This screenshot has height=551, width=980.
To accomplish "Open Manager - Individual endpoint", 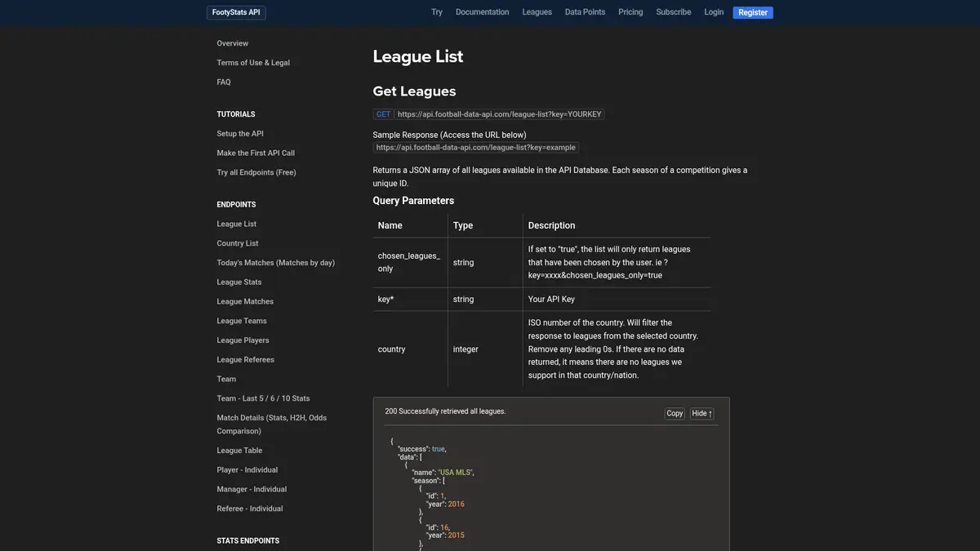I will [252, 490].
